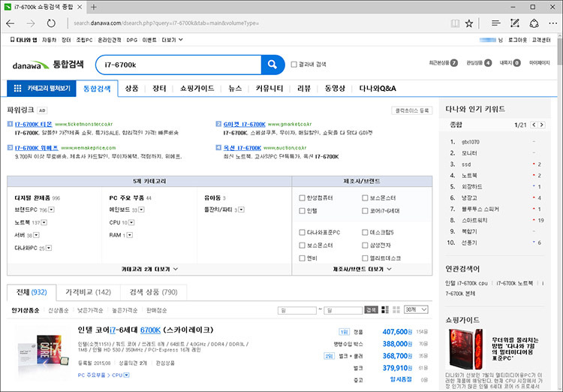Viewport: 563px width, 392px height.
Task: Expand 제조사/브랜드 더보기
Action: pyautogui.click(x=362, y=269)
